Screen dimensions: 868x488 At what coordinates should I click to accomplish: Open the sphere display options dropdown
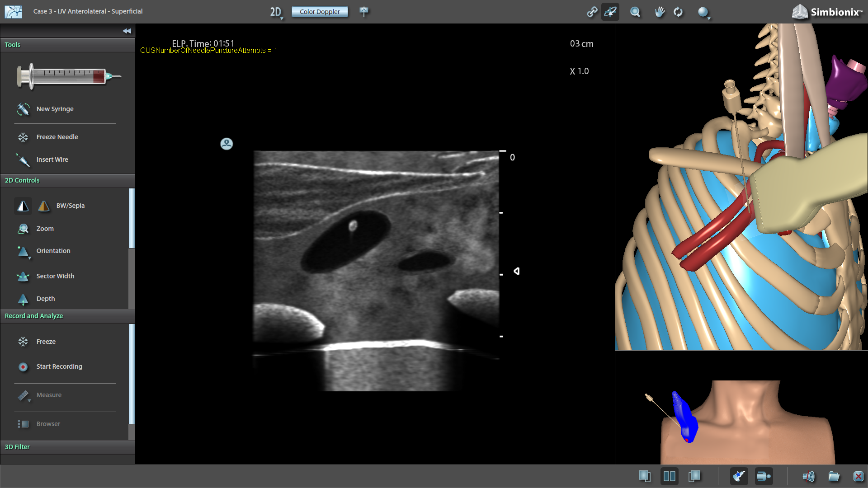coord(704,13)
